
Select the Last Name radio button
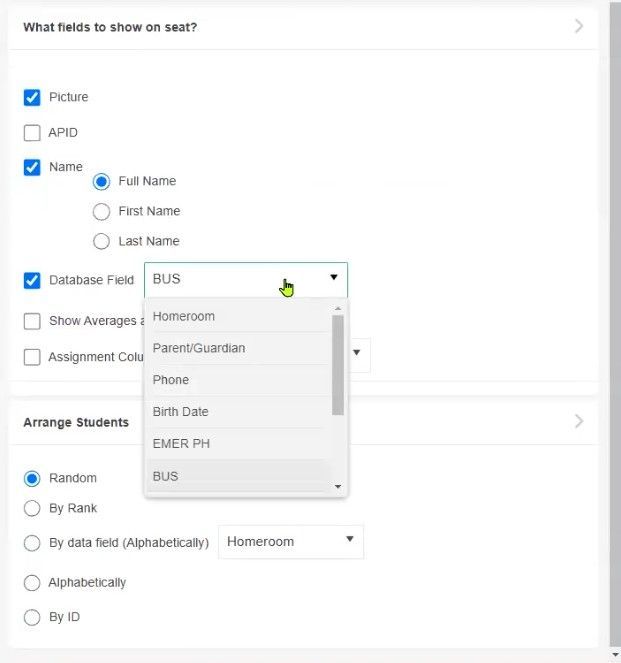[101, 241]
